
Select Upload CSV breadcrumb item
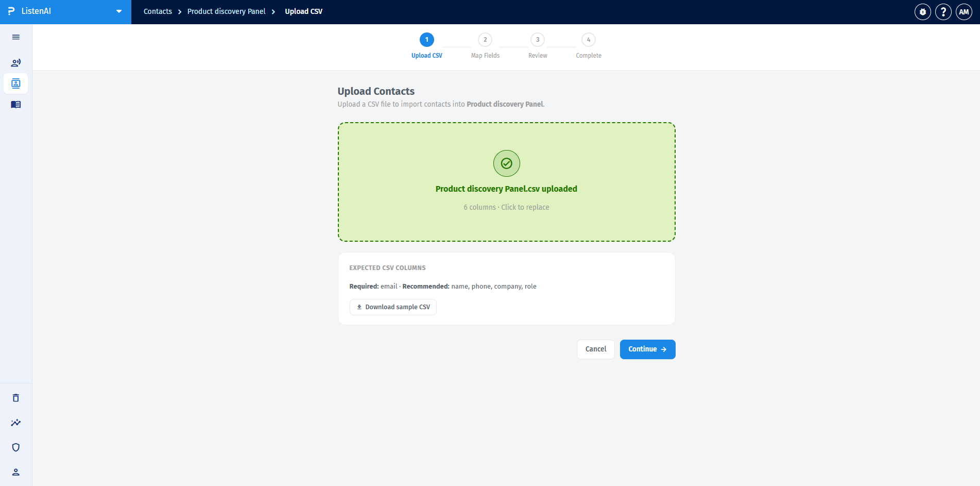pyautogui.click(x=304, y=11)
